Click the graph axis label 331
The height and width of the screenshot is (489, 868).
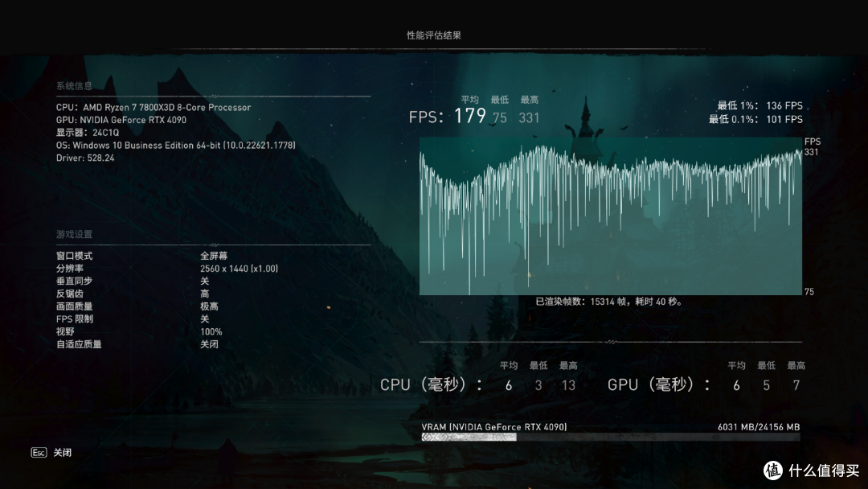[x=811, y=152]
